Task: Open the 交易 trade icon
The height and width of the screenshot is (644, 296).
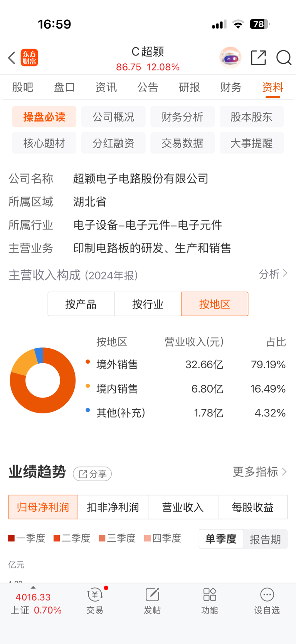Action: tap(95, 600)
